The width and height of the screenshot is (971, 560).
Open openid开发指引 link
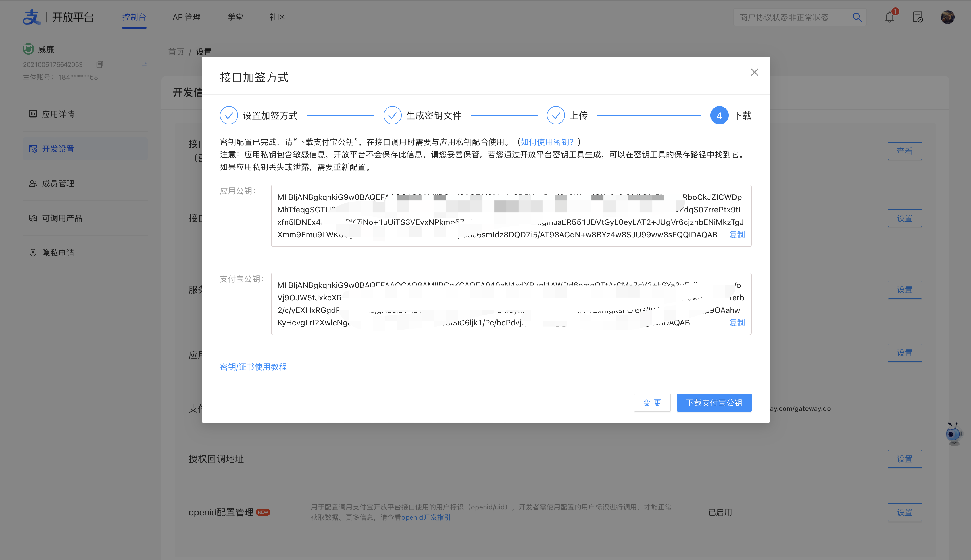point(426,517)
